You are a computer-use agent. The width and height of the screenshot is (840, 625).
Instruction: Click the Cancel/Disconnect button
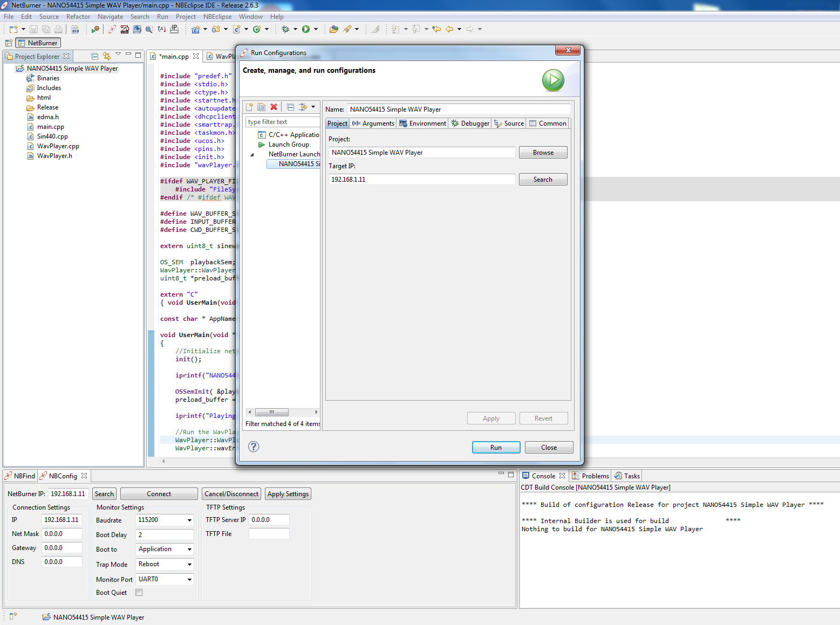coord(231,494)
